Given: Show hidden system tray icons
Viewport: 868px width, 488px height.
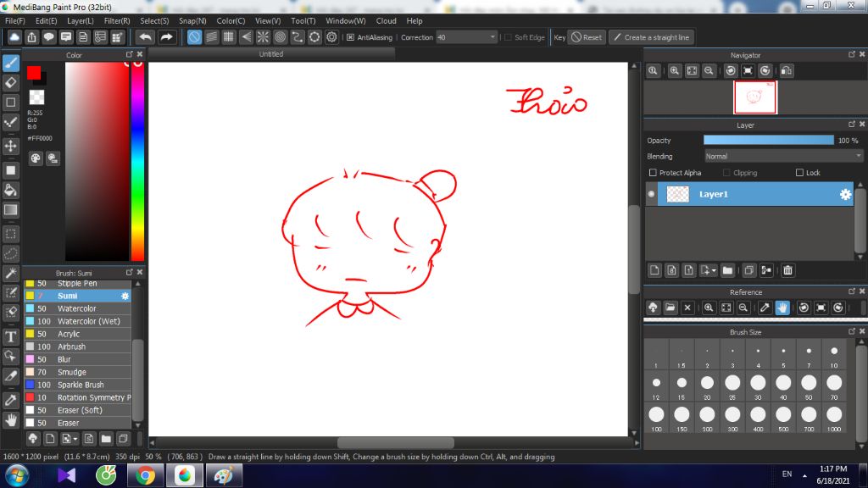Looking at the screenshot, I should pyautogui.click(x=804, y=475).
